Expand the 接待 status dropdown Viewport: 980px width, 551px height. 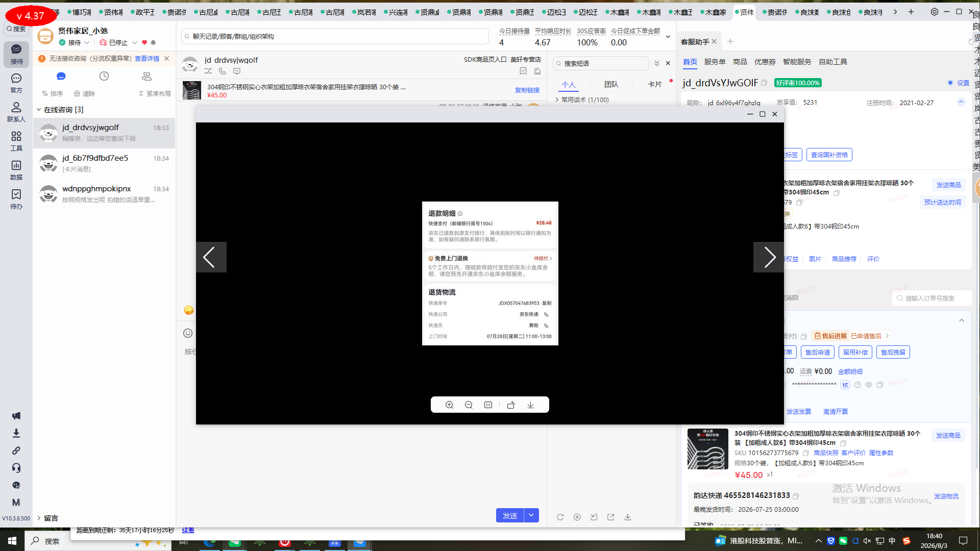click(x=87, y=42)
